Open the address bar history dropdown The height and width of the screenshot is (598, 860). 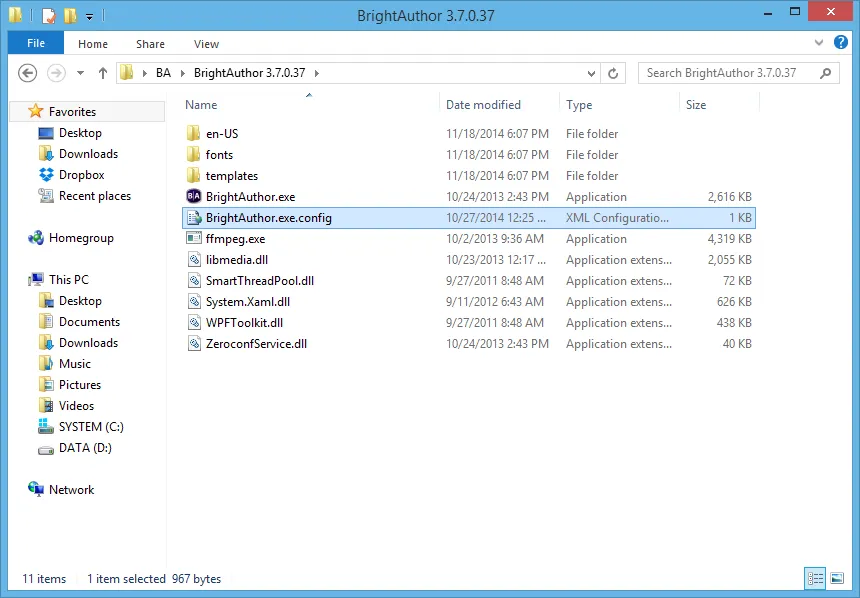point(591,73)
